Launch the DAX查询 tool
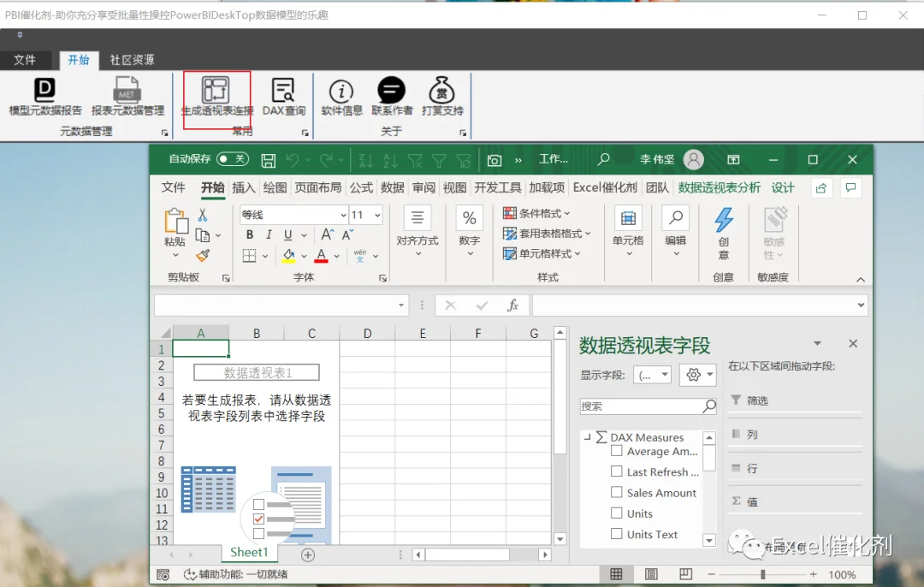 pyautogui.click(x=283, y=96)
